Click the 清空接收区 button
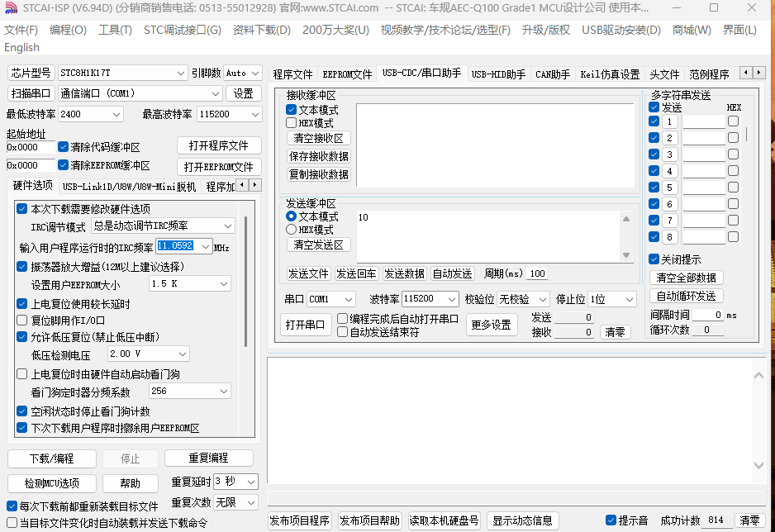This screenshot has width=775, height=532. click(318, 138)
